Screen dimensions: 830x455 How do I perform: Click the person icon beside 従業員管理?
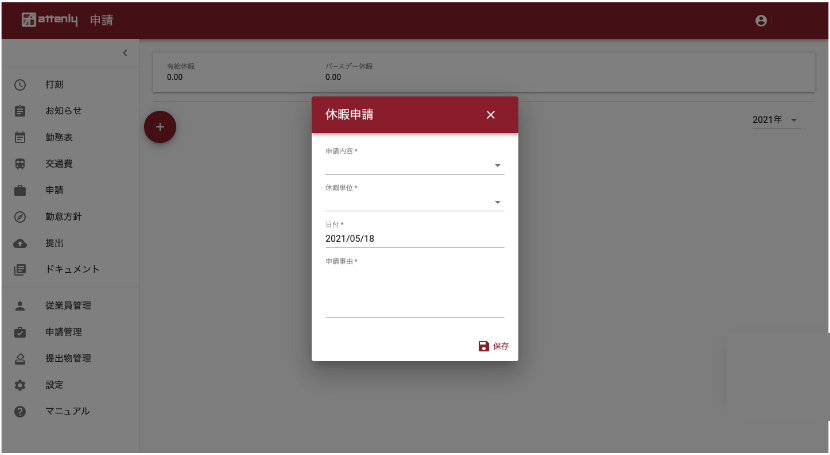point(20,306)
